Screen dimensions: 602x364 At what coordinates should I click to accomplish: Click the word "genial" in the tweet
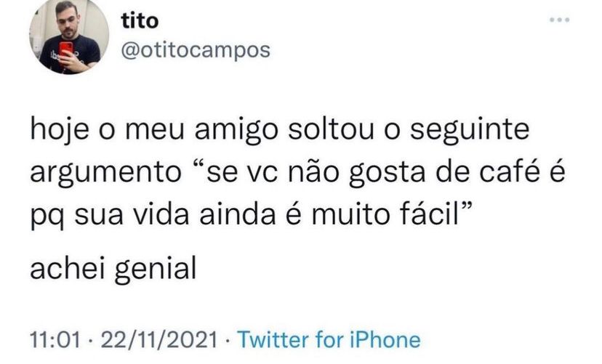tap(156, 270)
